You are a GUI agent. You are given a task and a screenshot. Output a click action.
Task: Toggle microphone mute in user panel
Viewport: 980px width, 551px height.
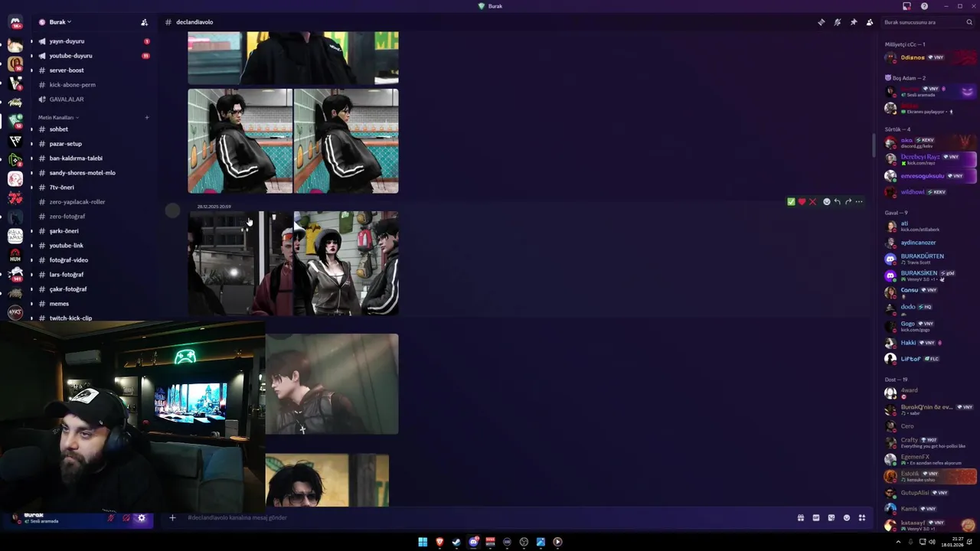(111, 518)
